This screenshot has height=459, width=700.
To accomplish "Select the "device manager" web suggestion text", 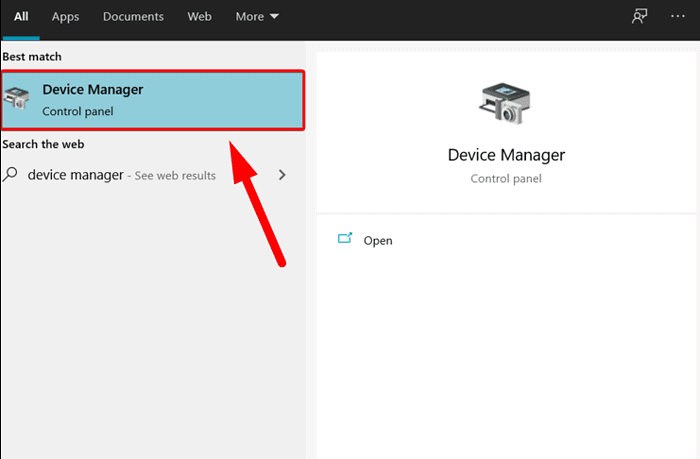I will click(75, 175).
